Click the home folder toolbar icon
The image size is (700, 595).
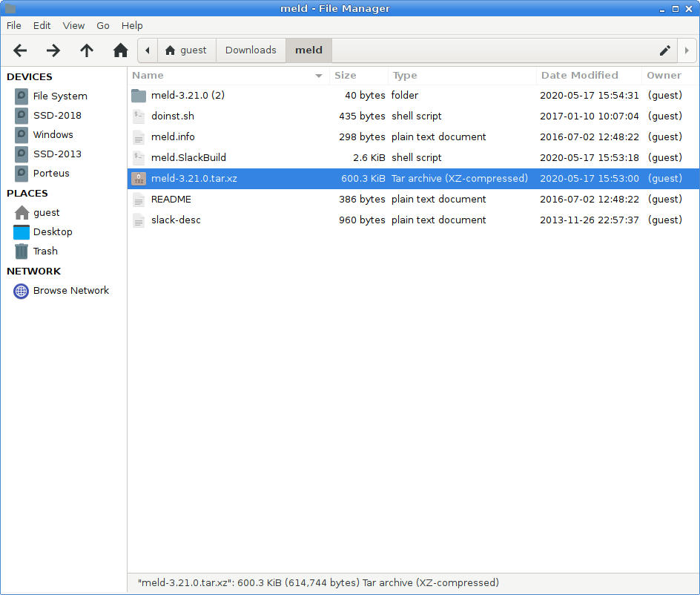coord(121,50)
